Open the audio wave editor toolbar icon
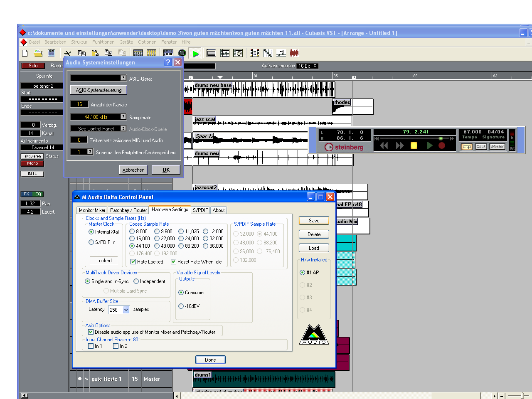The width and height of the screenshot is (532, 399). point(225,53)
